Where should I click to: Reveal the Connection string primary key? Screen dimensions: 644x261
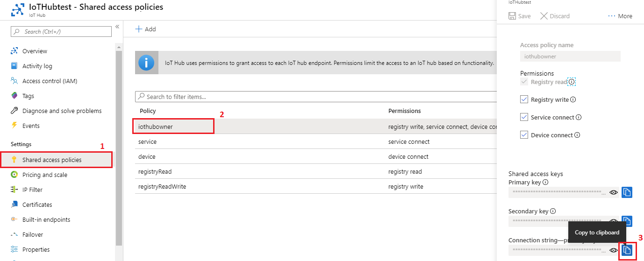tap(614, 250)
